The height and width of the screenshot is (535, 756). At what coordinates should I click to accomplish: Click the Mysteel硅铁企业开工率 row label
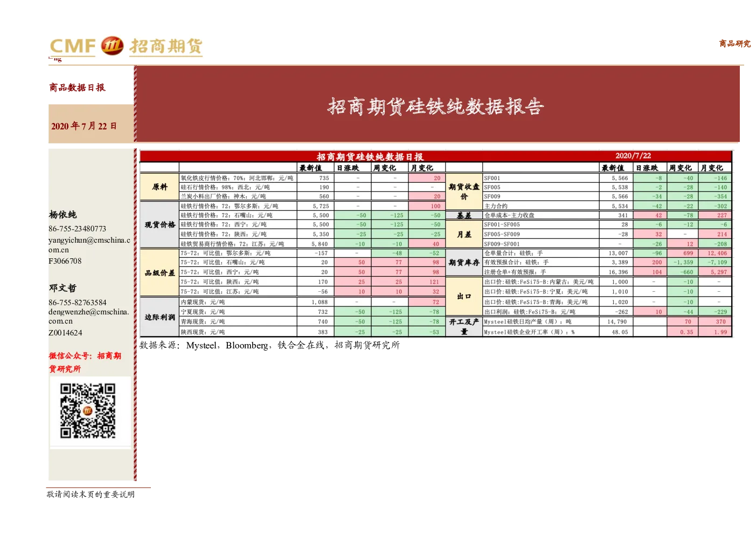[x=529, y=332]
